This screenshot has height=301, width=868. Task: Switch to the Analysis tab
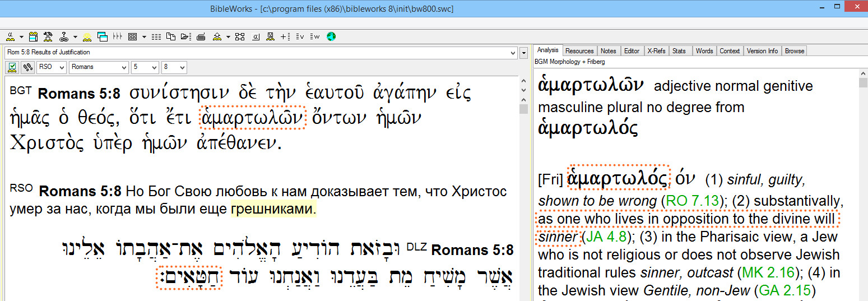(547, 50)
